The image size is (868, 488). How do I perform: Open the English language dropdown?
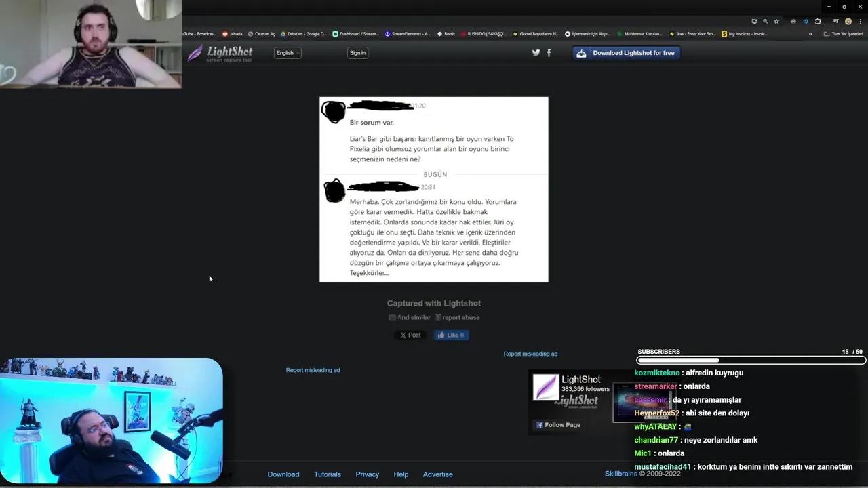coord(288,53)
